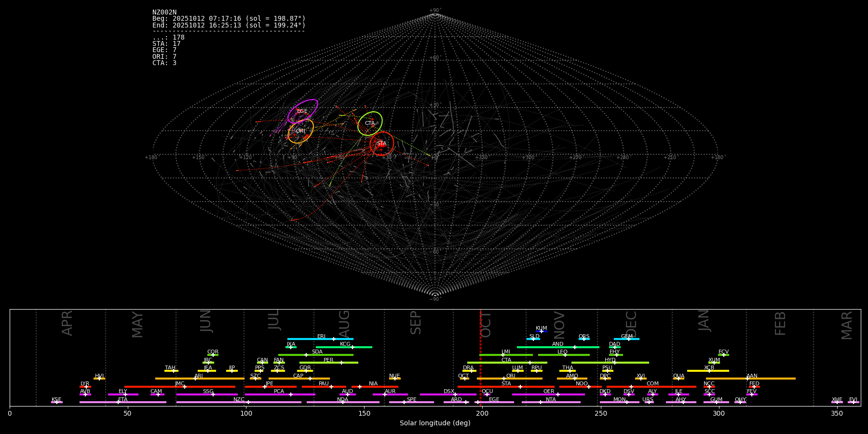Viewport: 868px width, 434px height.
Task: Click the NTA shower bar label
Action: click(551, 400)
